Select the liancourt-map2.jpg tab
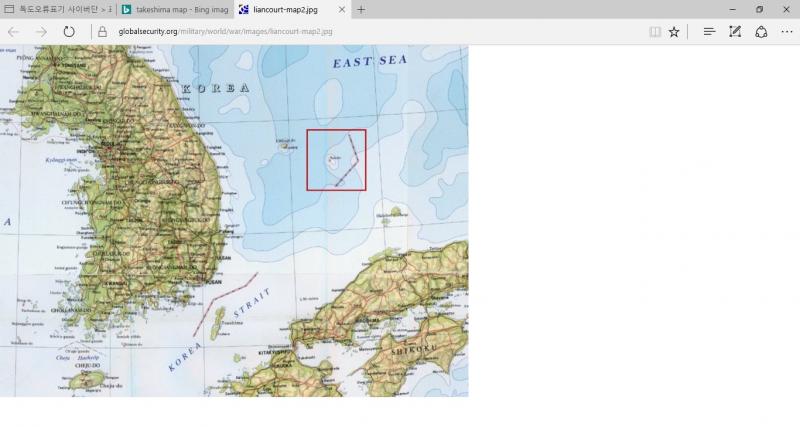This screenshot has width=800, height=427. click(x=285, y=10)
